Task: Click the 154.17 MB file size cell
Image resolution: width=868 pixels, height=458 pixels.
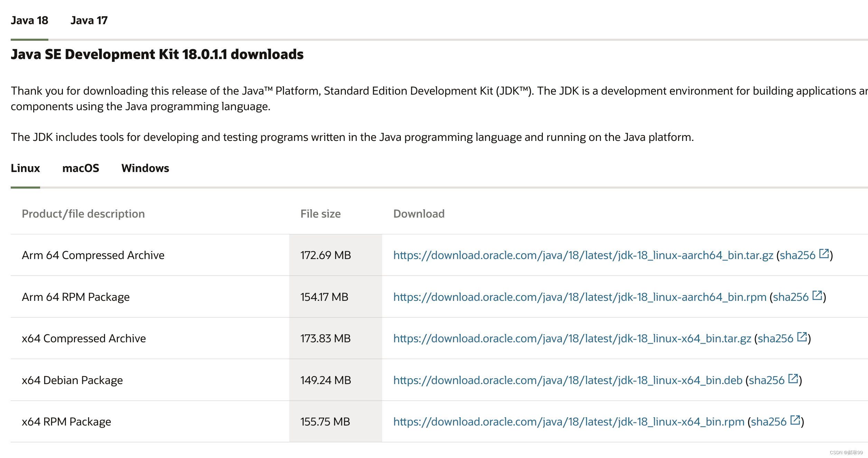Action: (336, 297)
